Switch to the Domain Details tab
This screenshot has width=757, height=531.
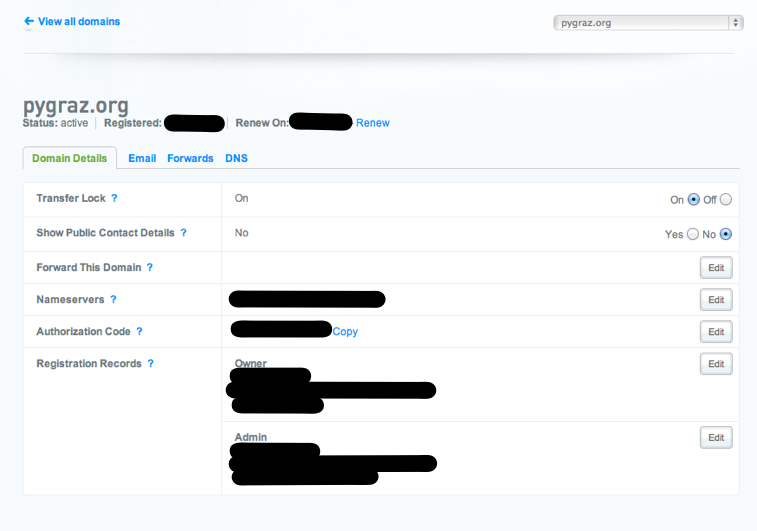click(70, 158)
